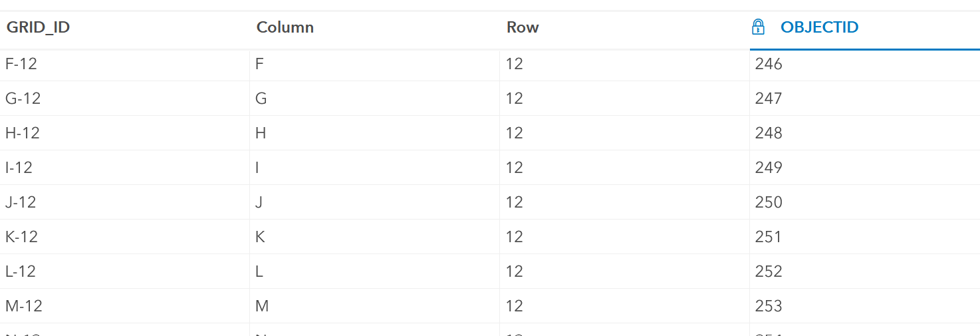
Task: Select the Row value in the H-12 record
Action: click(x=514, y=133)
